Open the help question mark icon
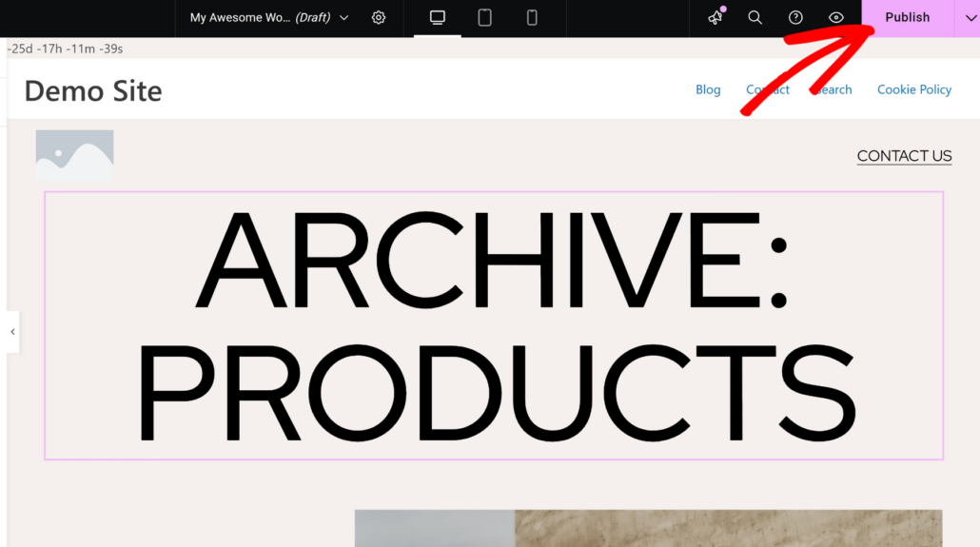 795,18
